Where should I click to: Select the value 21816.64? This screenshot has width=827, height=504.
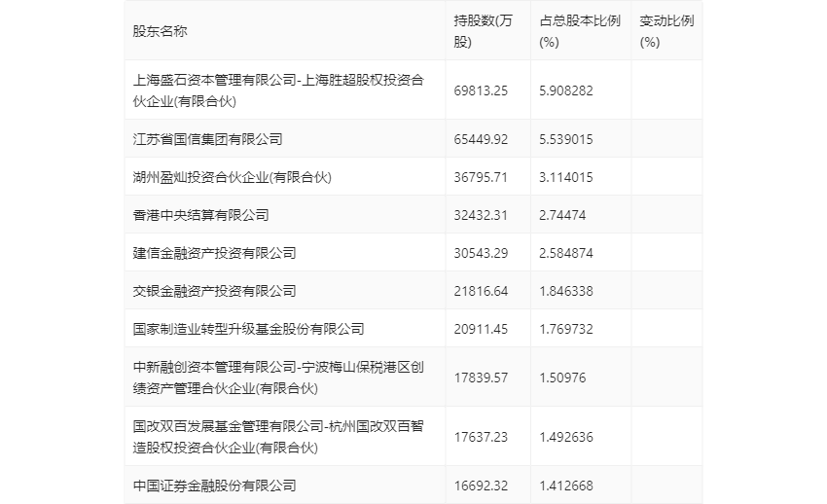click(x=481, y=291)
